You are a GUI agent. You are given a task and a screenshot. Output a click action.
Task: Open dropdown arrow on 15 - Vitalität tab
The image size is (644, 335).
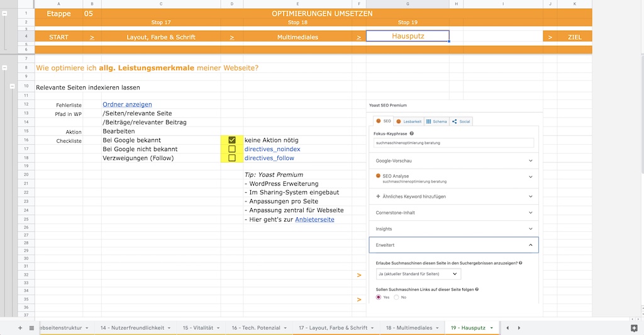click(x=218, y=328)
